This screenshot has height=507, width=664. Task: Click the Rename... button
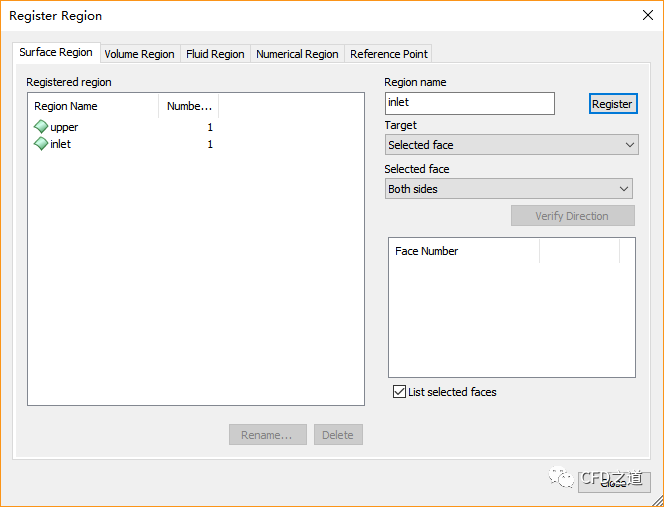(268, 435)
